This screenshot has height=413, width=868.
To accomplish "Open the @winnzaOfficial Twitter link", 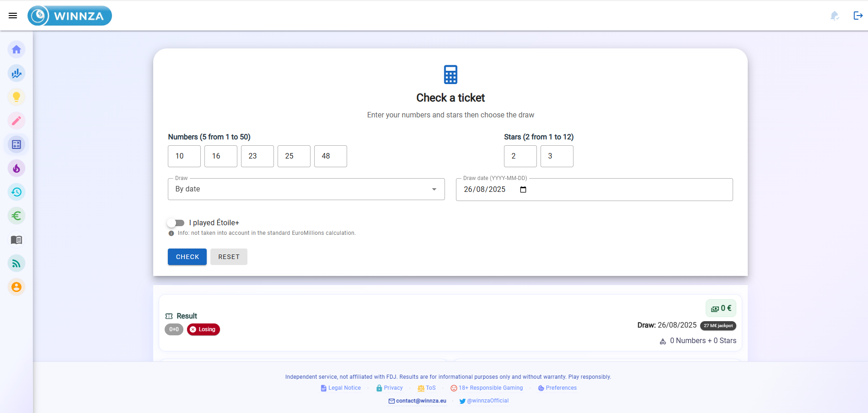I will 484,401.
